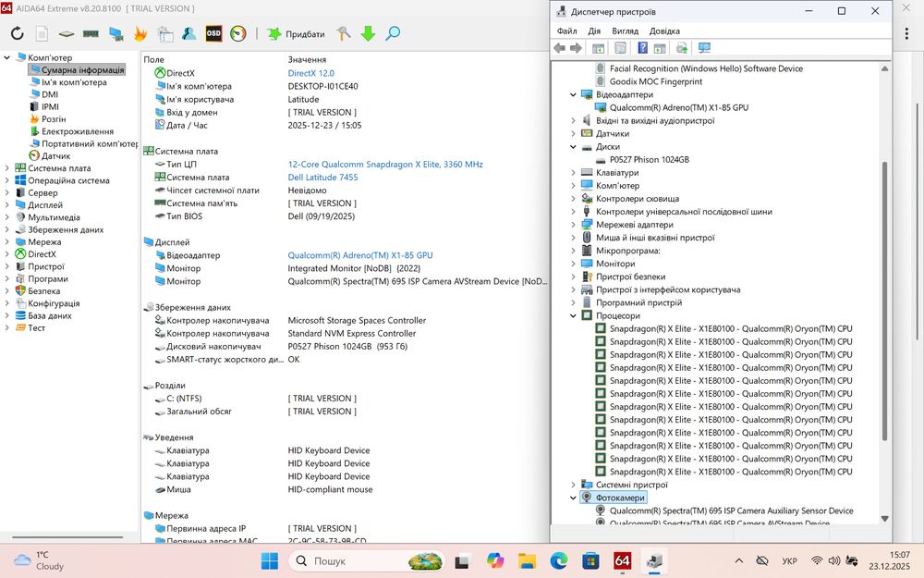Click the Forward arrow in Device Manager toolbar
The width and height of the screenshot is (924, 578).
pyautogui.click(x=576, y=48)
